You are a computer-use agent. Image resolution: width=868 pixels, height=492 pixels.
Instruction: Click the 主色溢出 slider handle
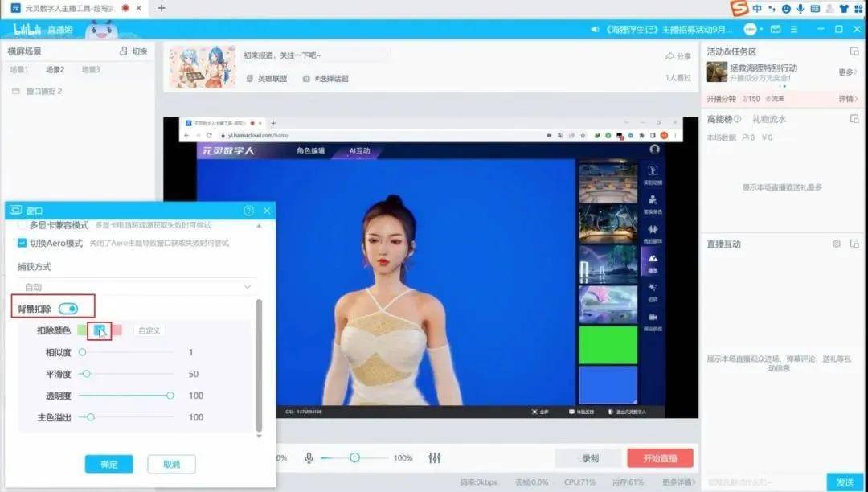[x=91, y=417]
